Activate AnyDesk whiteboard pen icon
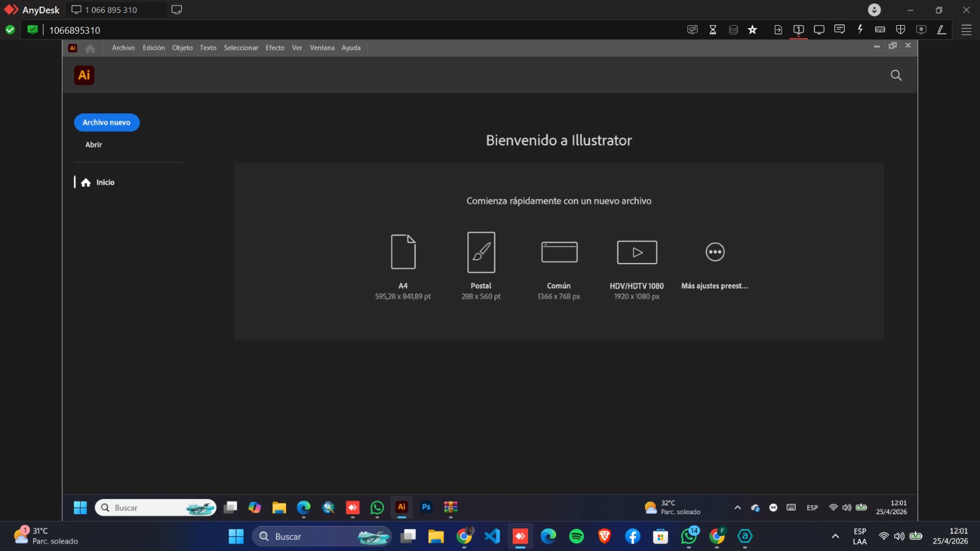The height and width of the screenshot is (551, 980). click(941, 29)
